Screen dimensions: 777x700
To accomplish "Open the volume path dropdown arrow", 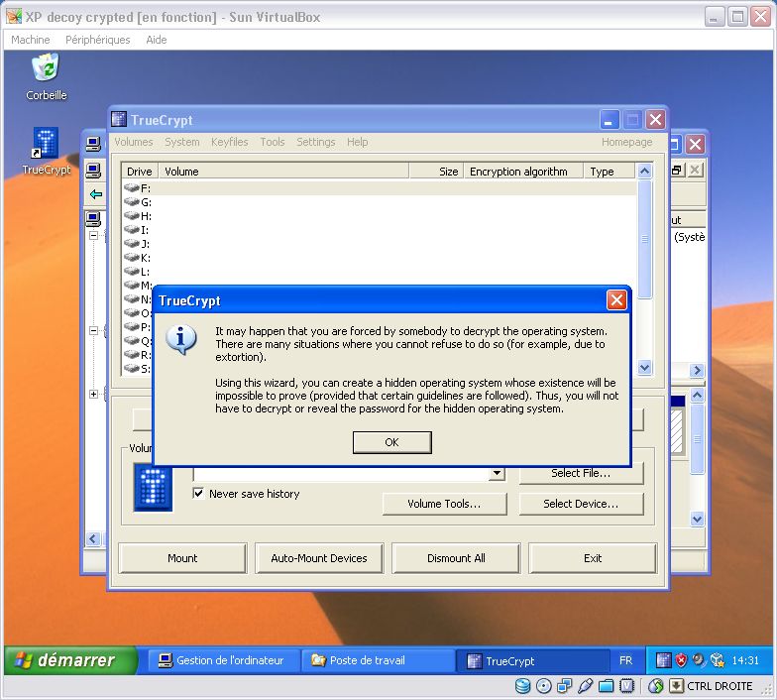I will [x=497, y=473].
